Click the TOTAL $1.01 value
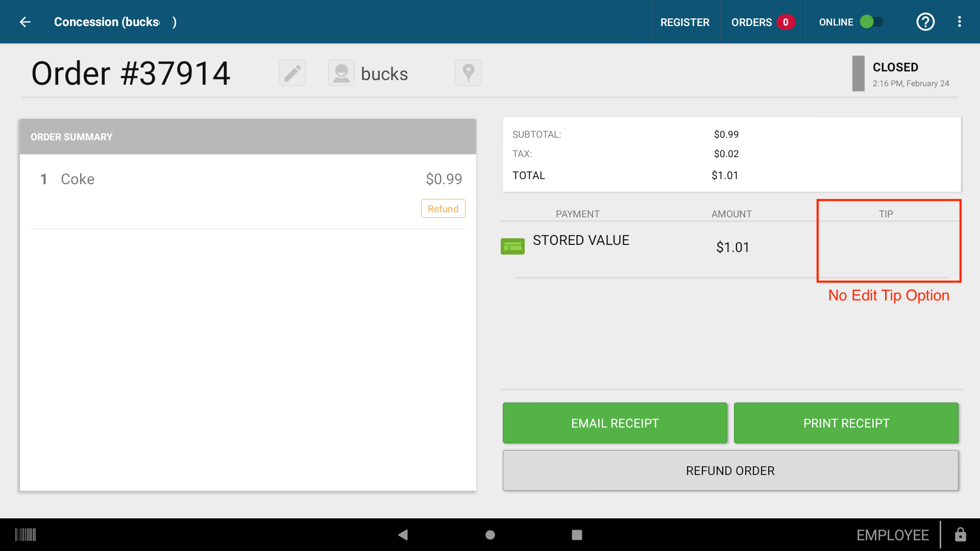This screenshot has width=980, height=551. coord(725,176)
